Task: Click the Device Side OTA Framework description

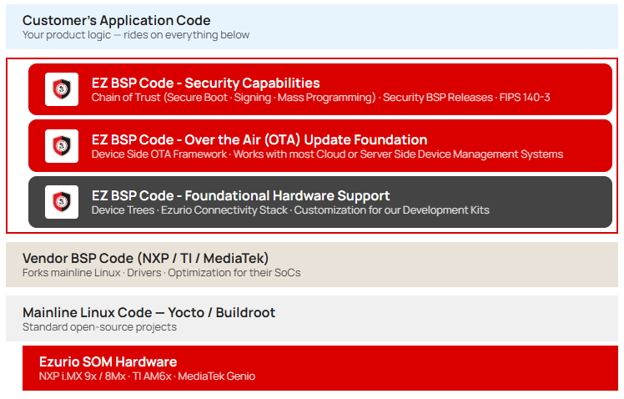Action: point(327,154)
